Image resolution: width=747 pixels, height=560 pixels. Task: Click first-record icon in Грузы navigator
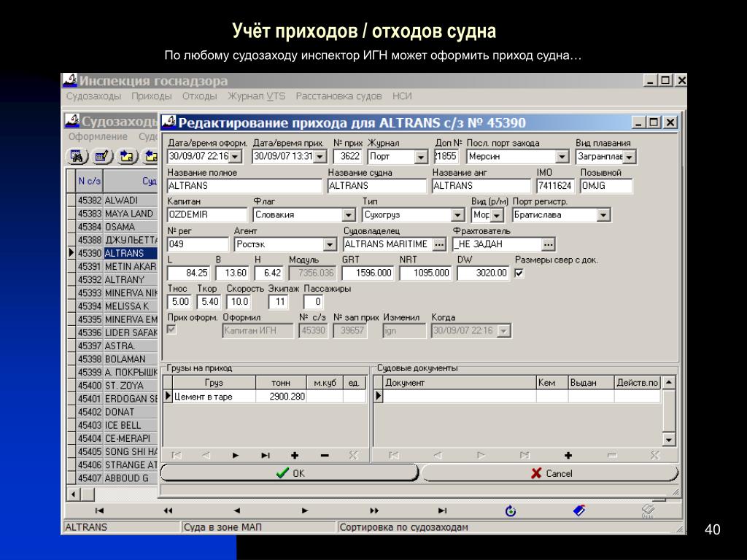(x=177, y=456)
